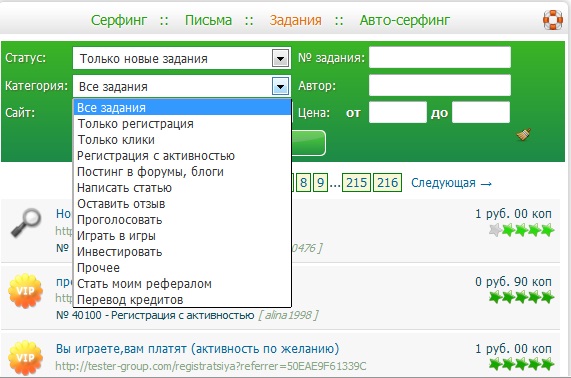The image size is (571, 378).
Task: Click the 'Статус:' label
Action: pyautogui.click(x=25, y=58)
